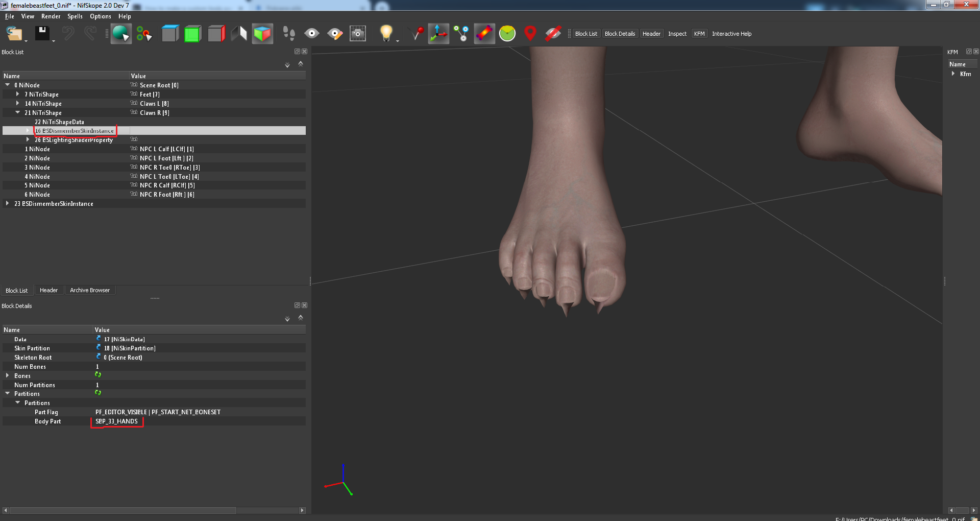Open the Save icon dropdown arrow
Viewport: 980px width, 521px height.
pyautogui.click(x=54, y=41)
